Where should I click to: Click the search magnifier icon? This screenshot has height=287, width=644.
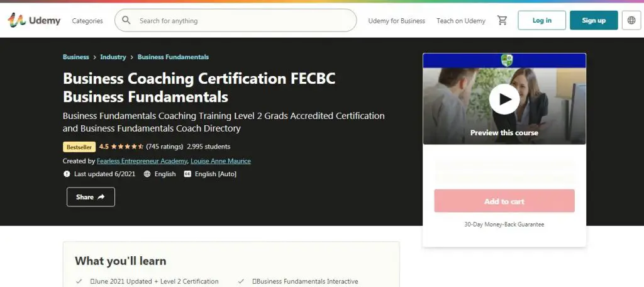126,21
